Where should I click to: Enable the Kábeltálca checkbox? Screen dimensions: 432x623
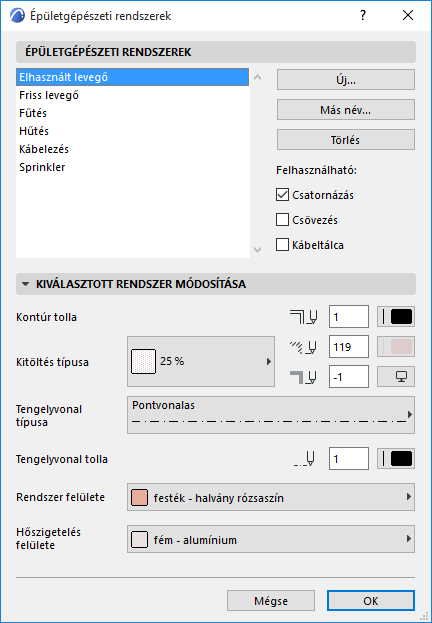coord(282,245)
